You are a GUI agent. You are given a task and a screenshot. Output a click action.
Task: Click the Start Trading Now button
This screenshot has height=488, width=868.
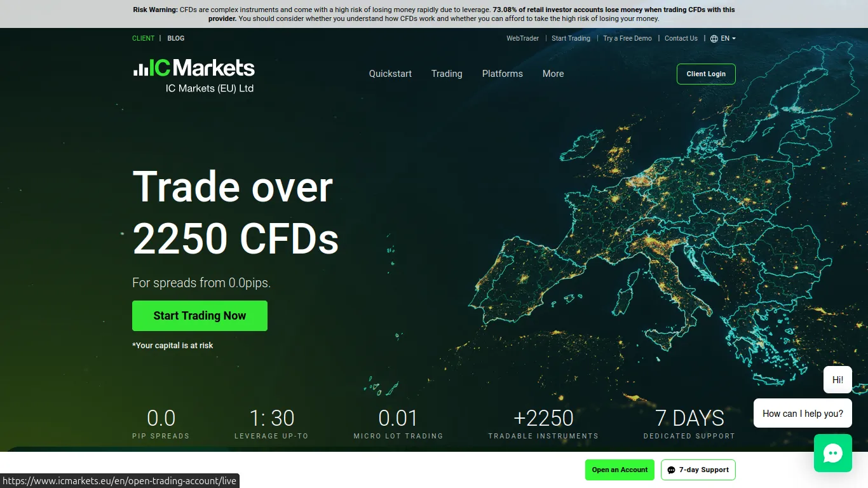[200, 316]
